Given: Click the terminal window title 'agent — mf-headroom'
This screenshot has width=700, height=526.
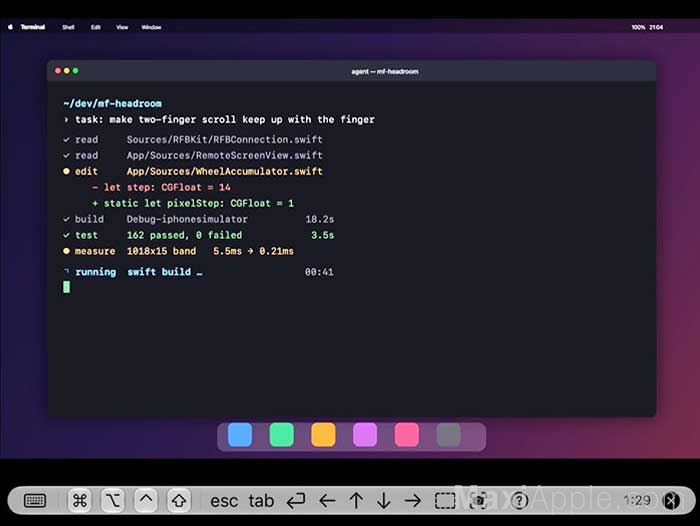Looking at the screenshot, I should (x=385, y=71).
